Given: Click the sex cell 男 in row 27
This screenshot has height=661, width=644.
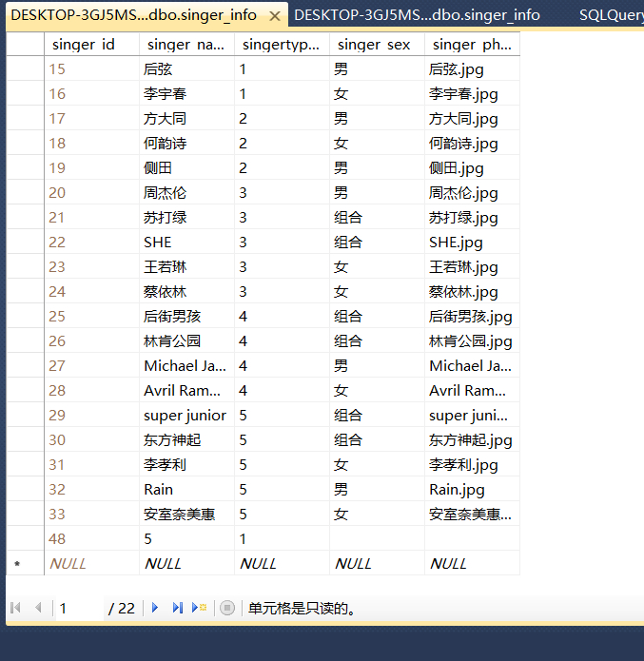Looking at the screenshot, I should pyautogui.click(x=377, y=365).
